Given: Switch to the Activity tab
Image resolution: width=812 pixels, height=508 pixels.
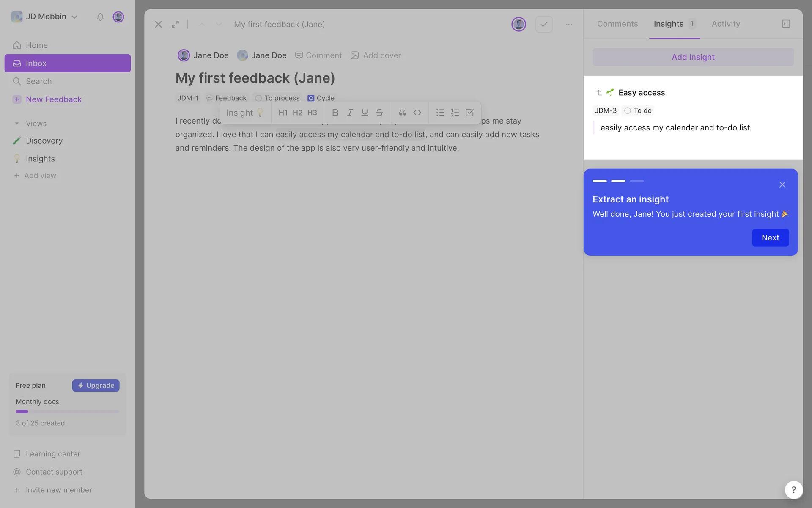Looking at the screenshot, I should 725,24.
